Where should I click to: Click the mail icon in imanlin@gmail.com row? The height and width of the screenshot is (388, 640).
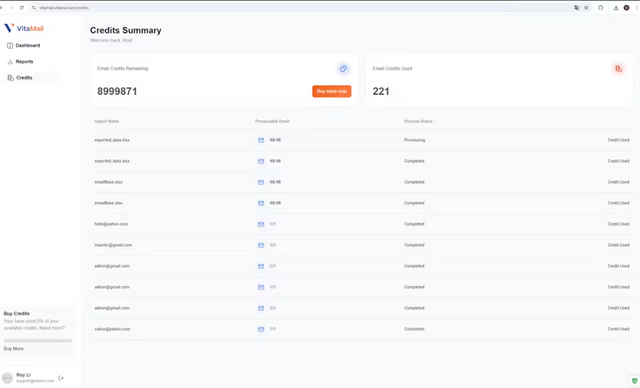click(261, 245)
